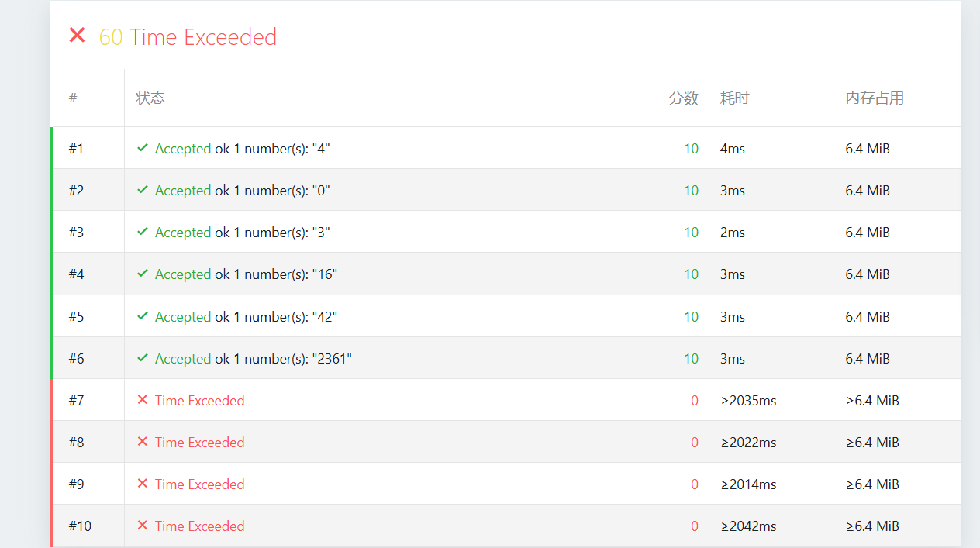Click the Accepted status of test #4

point(183,274)
